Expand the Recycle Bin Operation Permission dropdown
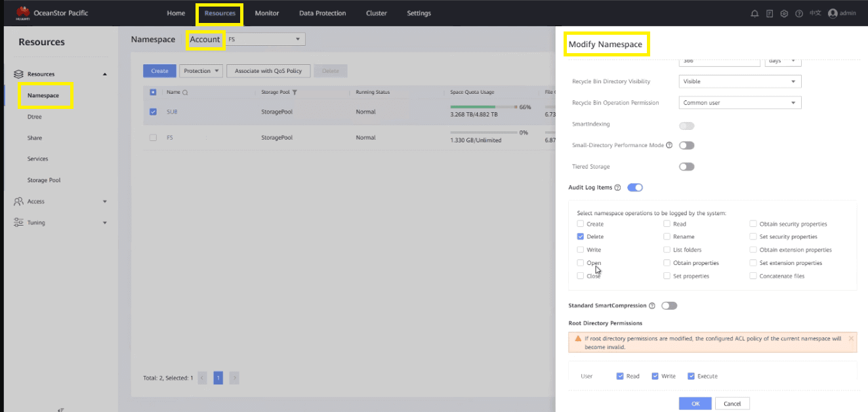Viewport: 868px width, 412px height. [739, 102]
